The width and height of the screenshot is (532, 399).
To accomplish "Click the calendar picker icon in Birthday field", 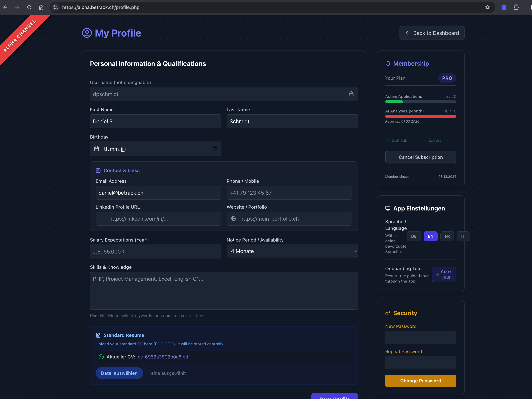I will [x=215, y=149].
